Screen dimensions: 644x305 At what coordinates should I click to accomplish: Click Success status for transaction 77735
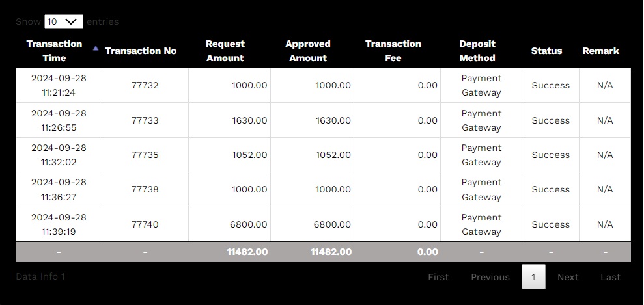(x=550, y=155)
